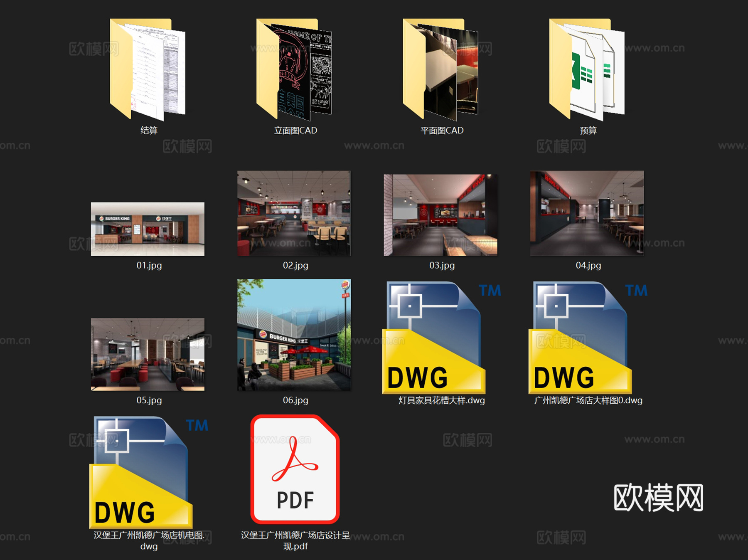
Task: Select the 04.jpg interior thumbnail
Action: point(587,213)
